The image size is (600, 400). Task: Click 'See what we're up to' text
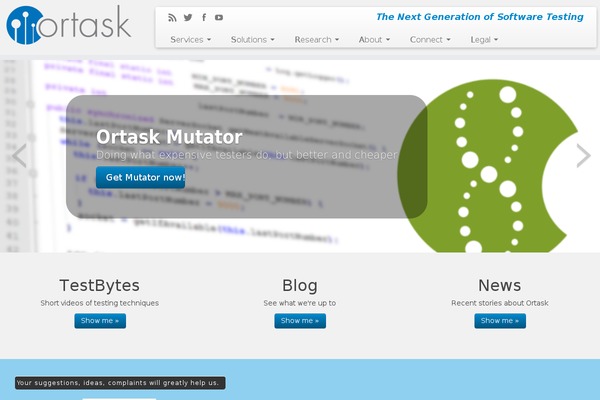coord(300,303)
